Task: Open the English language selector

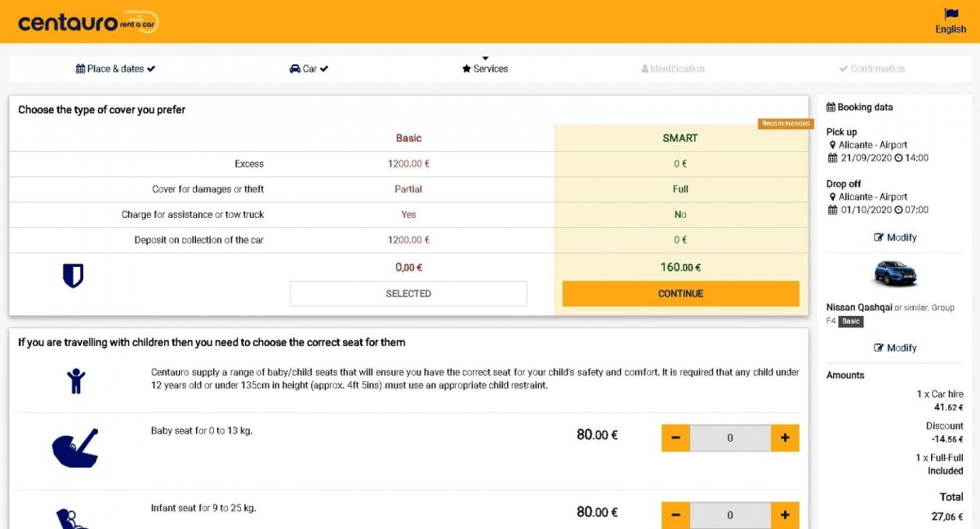Action: (x=951, y=29)
